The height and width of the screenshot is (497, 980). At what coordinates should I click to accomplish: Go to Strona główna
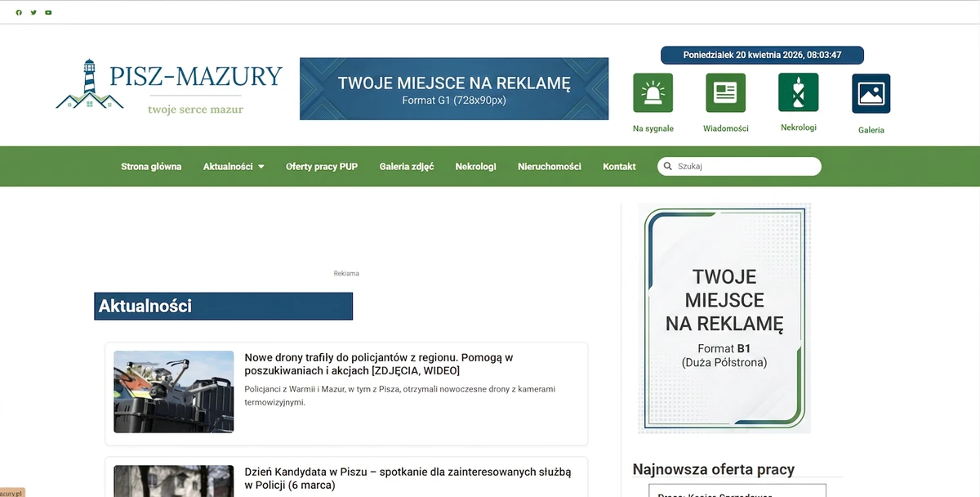[x=151, y=167]
